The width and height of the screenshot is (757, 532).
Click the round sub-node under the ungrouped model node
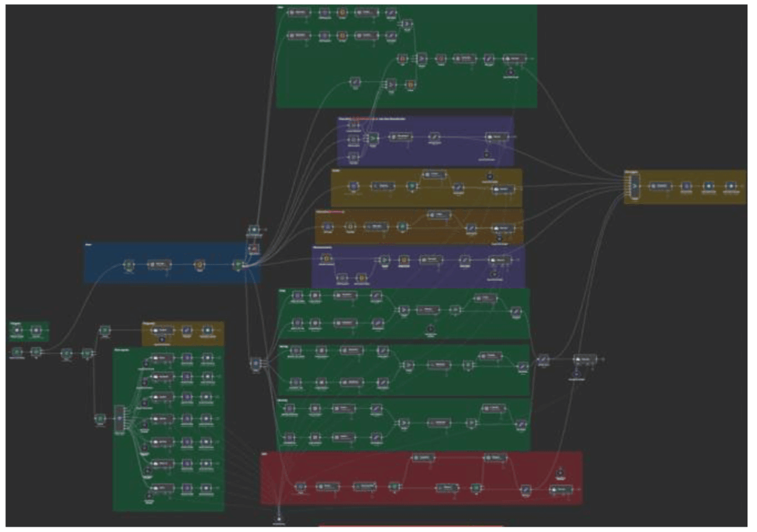pos(576,374)
